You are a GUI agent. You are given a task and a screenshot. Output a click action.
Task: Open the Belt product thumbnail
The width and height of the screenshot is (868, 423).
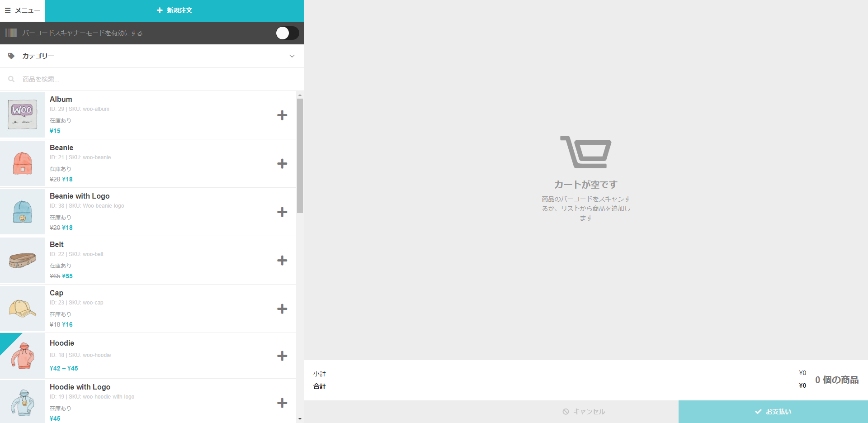click(x=23, y=260)
